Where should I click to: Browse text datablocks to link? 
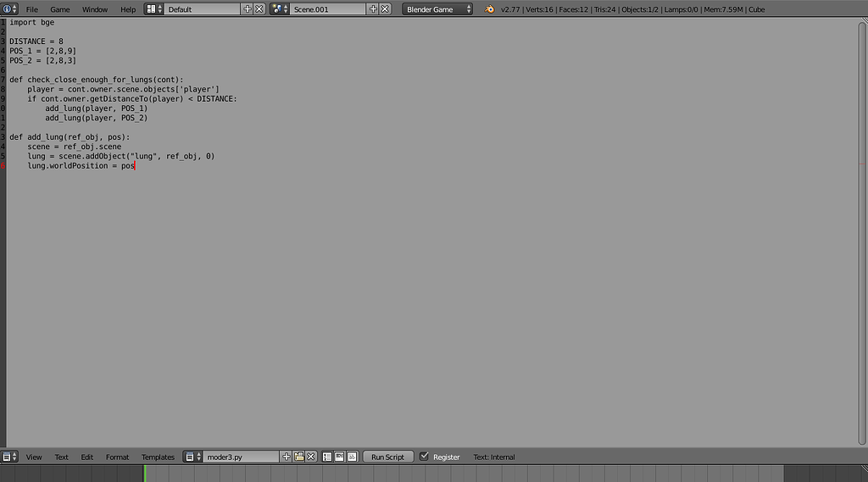click(x=192, y=457)
